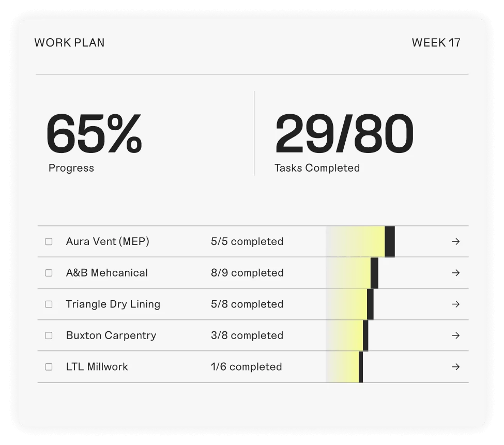Select the Triangle Dry Lining checkbox
This screenshot has height=445, width=504.
[49, 304]
